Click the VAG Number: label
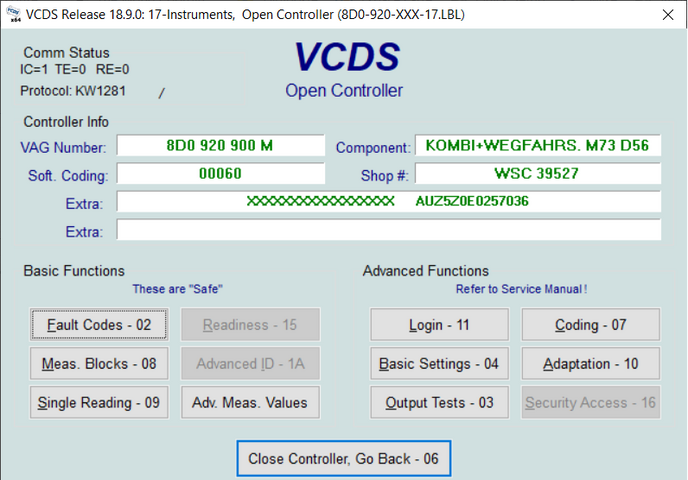Image resolution: width=688 pixels, height=480 pixels. tap(63, 148)
